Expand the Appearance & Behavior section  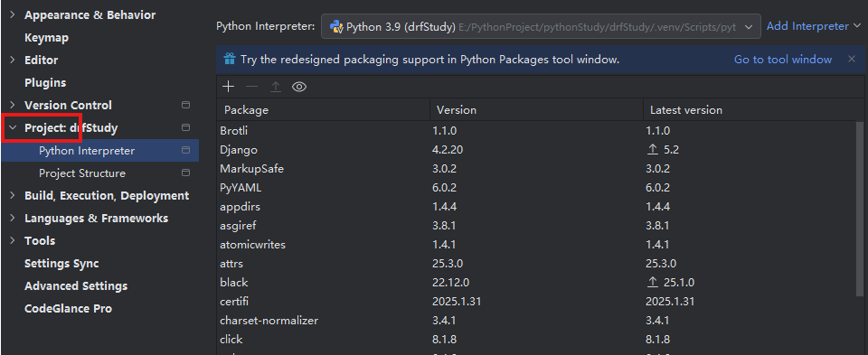[12, 15]
